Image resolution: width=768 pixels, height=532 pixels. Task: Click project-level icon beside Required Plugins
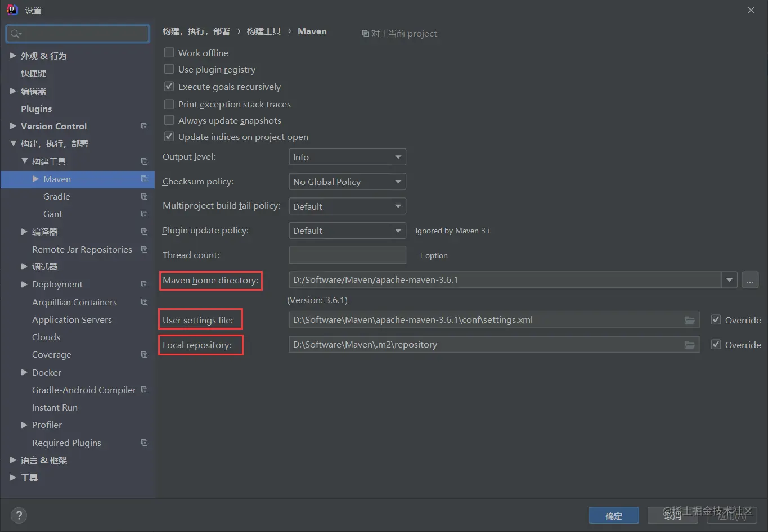coord(144,443)
